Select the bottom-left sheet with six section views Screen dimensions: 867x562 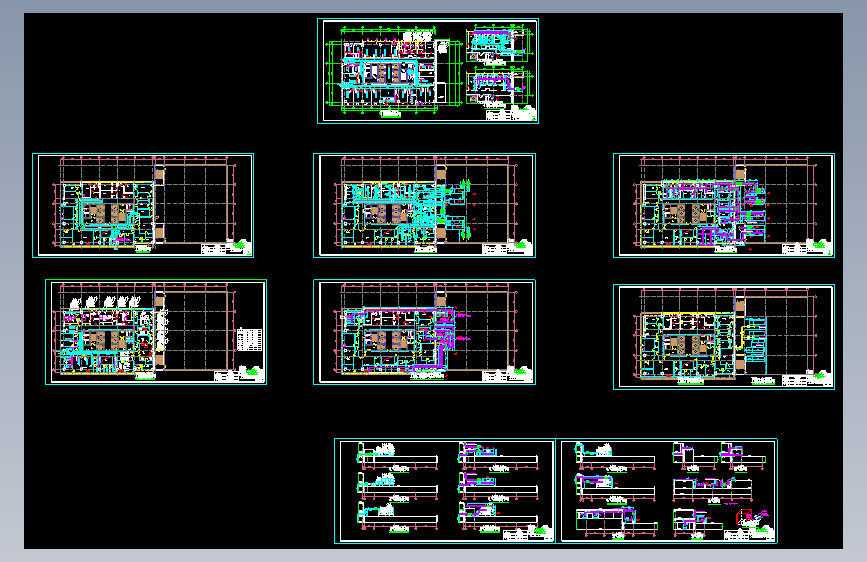(445, 491)
